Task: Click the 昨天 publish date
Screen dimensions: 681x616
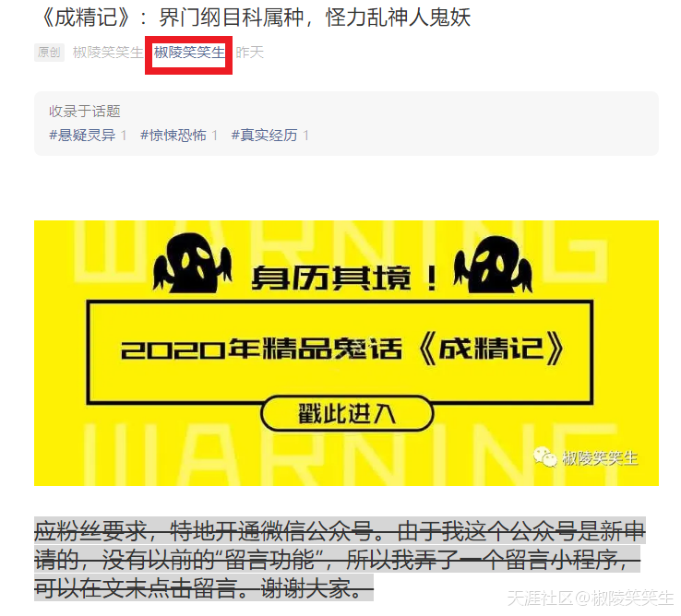Action: click(x=250, y=53)
